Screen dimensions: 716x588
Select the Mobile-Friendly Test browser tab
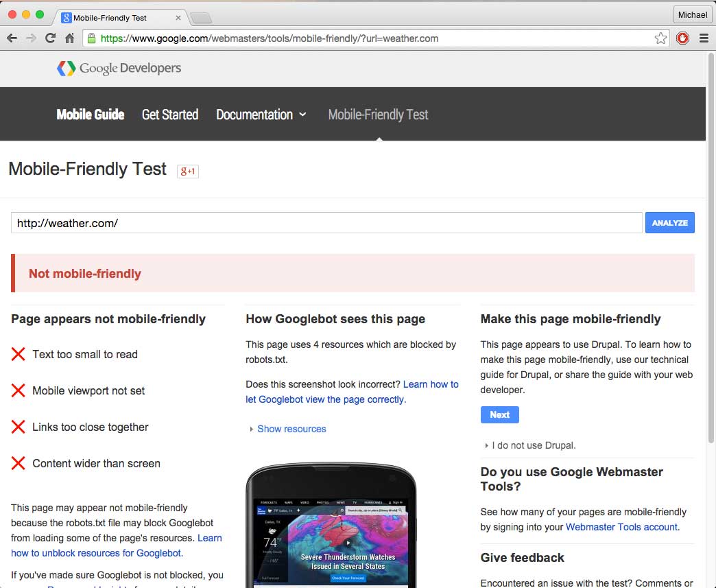[121, 18]
